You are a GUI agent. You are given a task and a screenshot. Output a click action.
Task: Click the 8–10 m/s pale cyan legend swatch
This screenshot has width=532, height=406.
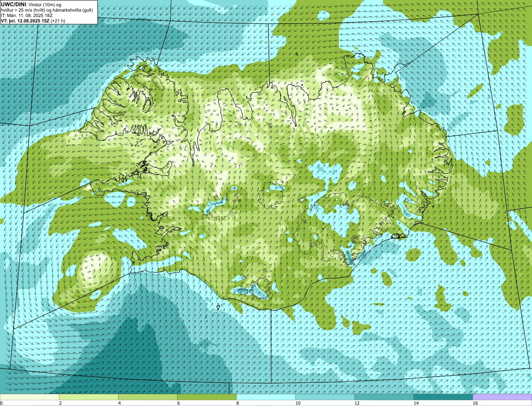266,397
